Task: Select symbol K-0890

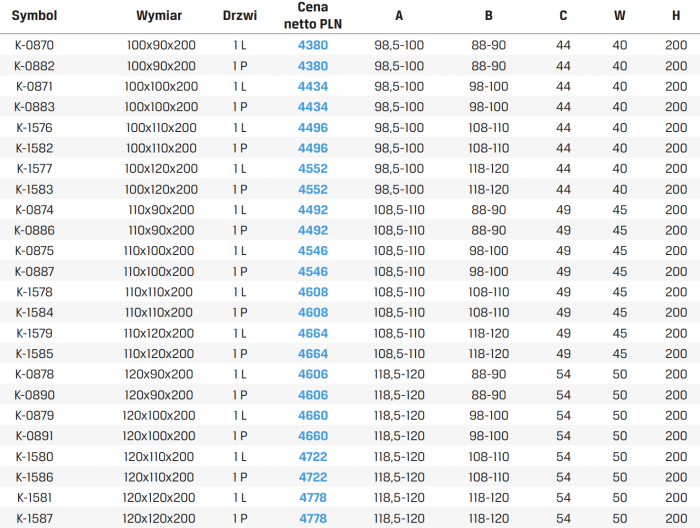Action: tap(34, 395)
